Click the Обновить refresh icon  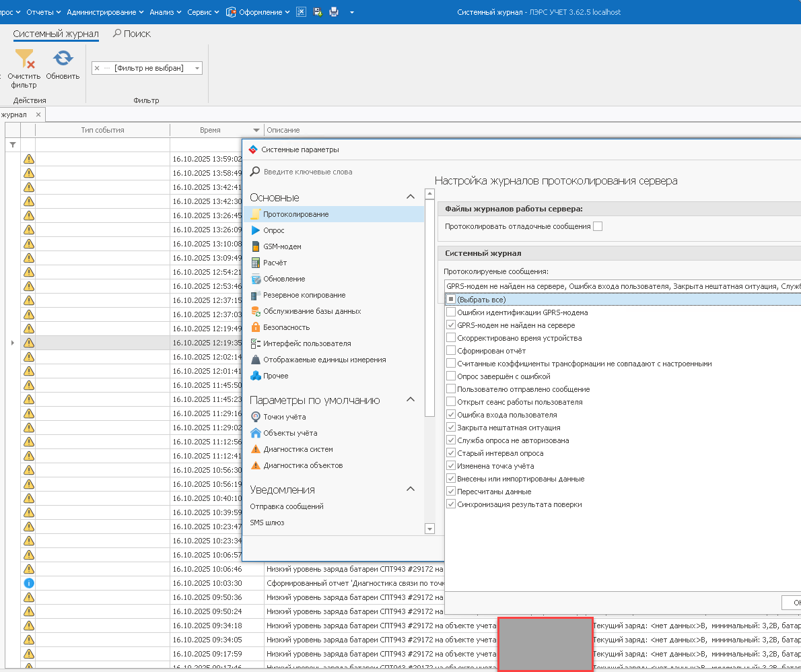pyautogui.click(x=63, y=59)
